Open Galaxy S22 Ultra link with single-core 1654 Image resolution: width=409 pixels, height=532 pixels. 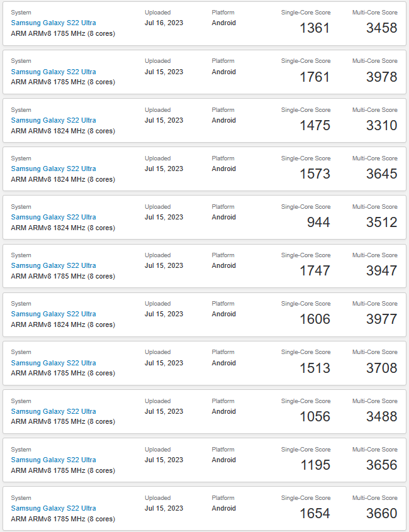[53, 508]
